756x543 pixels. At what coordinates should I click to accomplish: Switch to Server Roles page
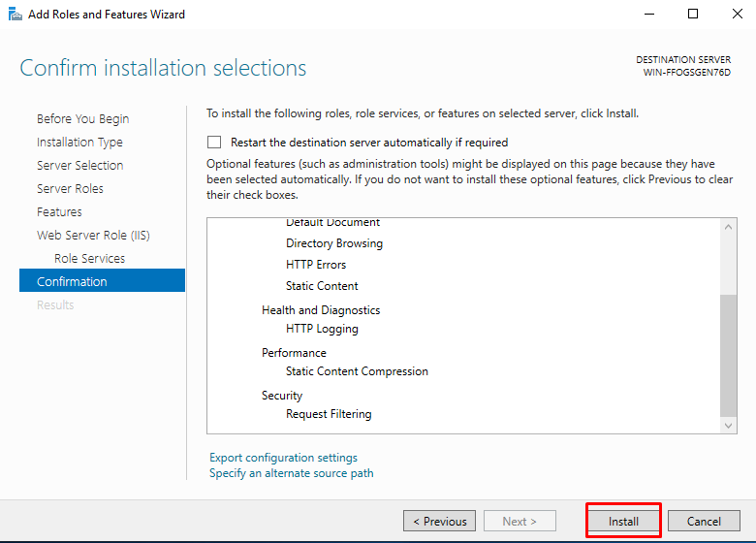70,188
